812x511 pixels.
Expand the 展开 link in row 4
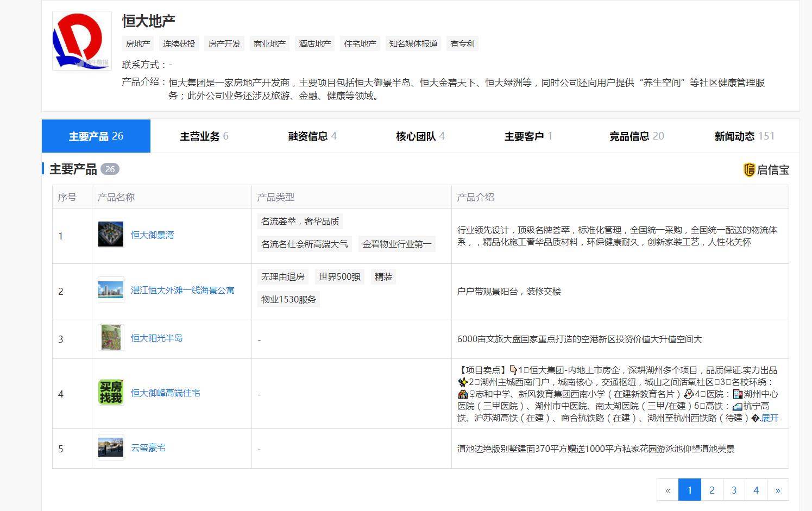pos(771,419)
